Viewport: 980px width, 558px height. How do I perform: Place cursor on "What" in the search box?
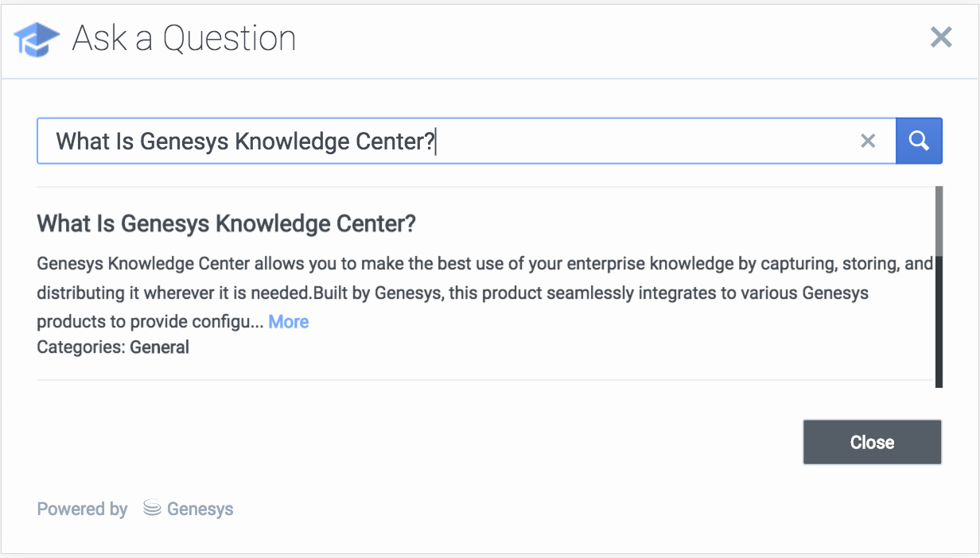click(77, 141)
